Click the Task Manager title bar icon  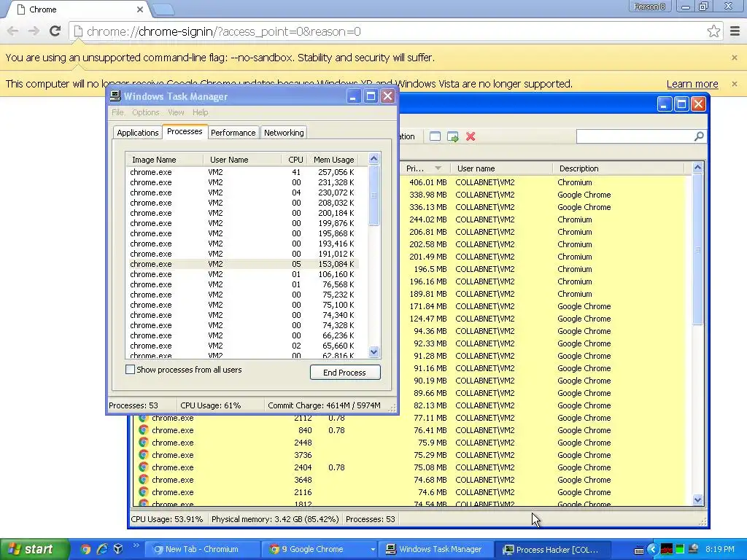pyautogui.click(x=115, y=96)
